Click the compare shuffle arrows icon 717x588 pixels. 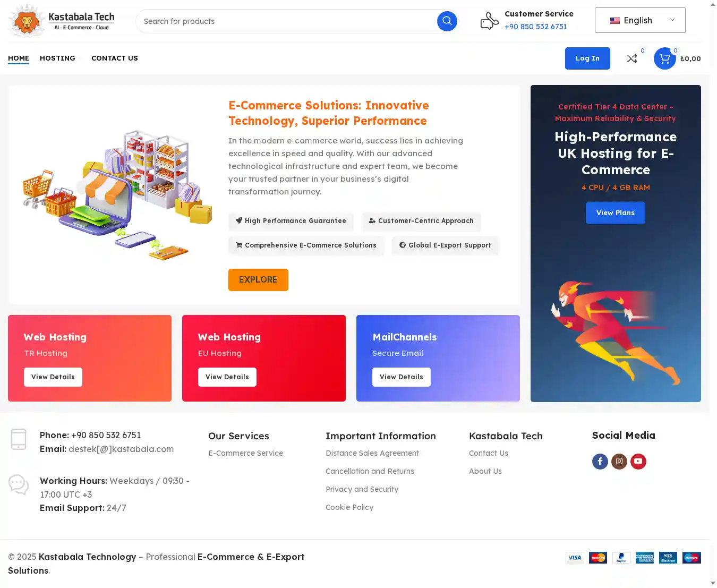tap(631, 58)
